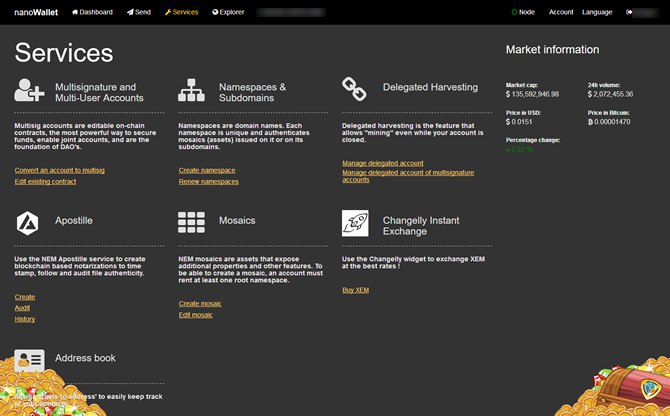Viewport: 670px width, 416px height.
Task: Click the Mosaics heading text
Action: pos(237,220)
